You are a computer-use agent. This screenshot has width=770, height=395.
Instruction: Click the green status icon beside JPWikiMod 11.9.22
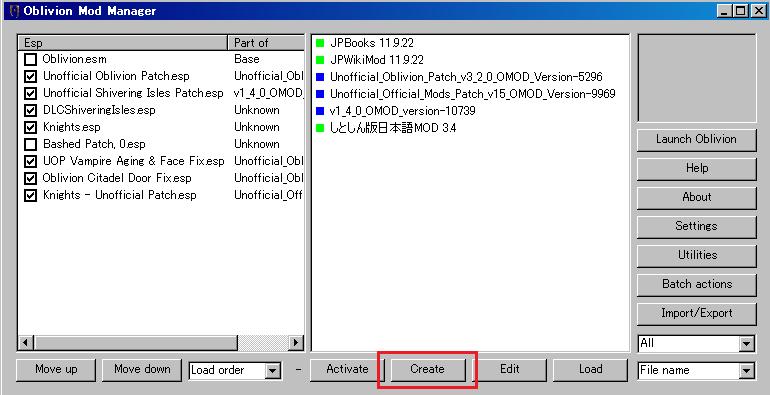(320, 60)
